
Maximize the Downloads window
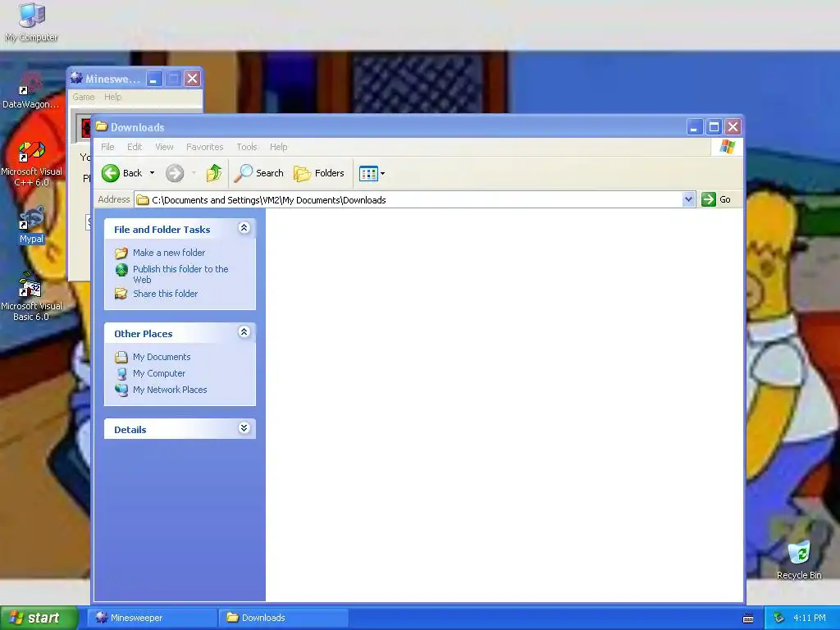click(x=714, y=127)
